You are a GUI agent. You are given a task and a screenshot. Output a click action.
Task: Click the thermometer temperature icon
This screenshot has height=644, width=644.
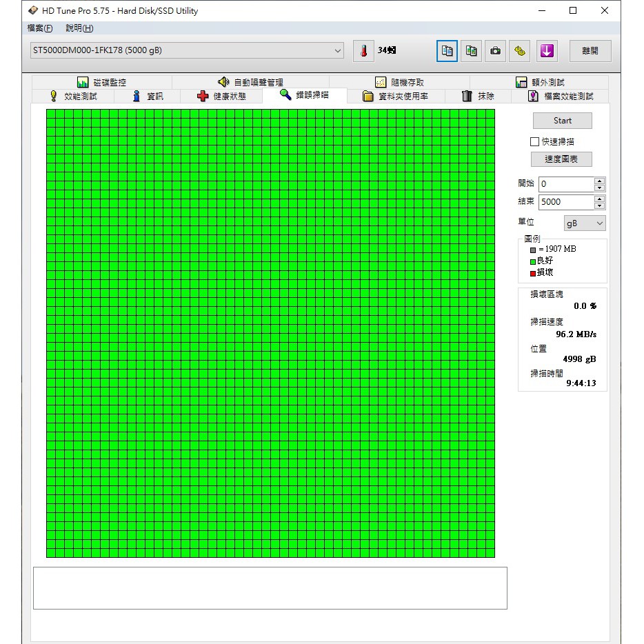tap(363, 51)
